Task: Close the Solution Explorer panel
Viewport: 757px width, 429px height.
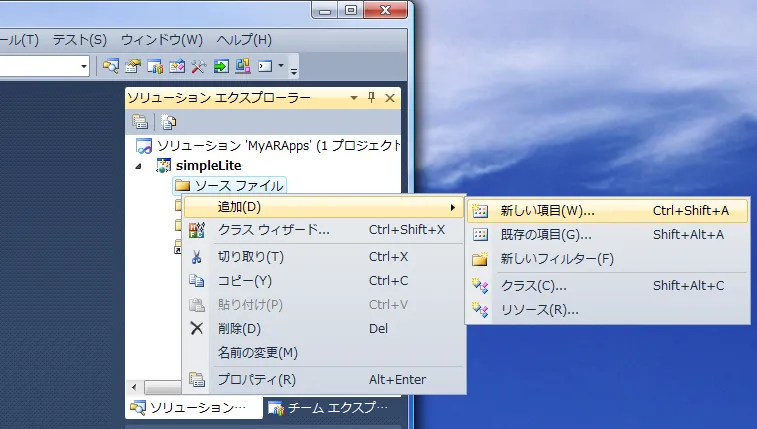Action: tap(390, 98)
